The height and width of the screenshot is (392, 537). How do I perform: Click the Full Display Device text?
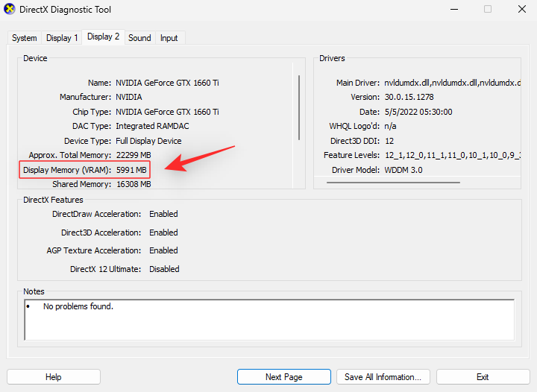point(148,141)
